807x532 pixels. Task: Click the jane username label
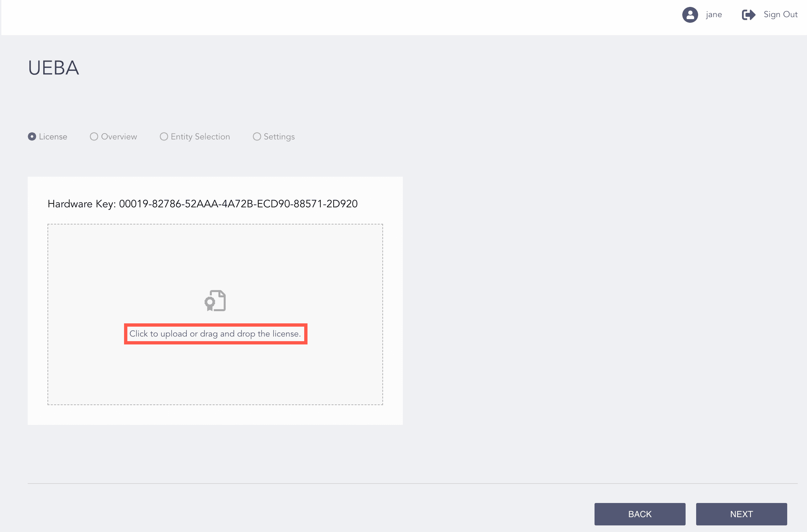coord(714,15)
